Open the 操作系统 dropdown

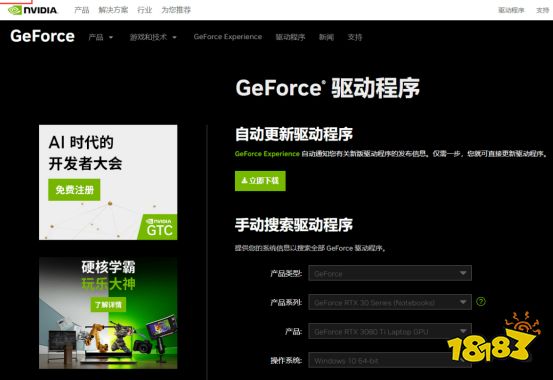[x=390, y=360]
